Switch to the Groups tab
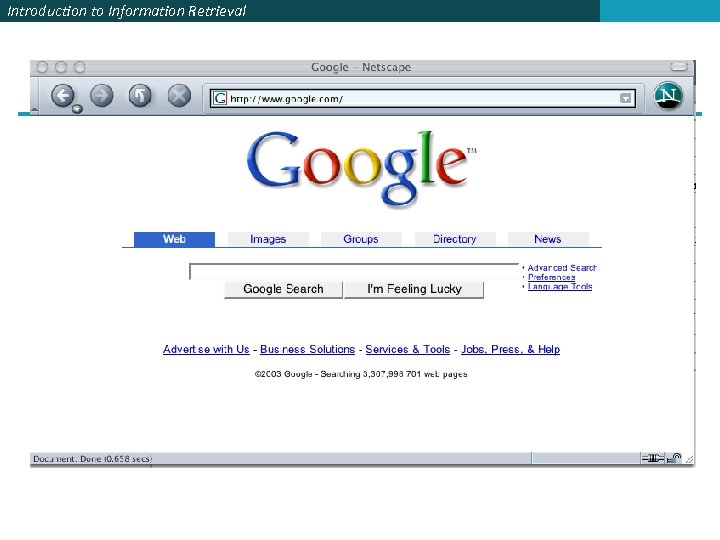 click(361, 239)
